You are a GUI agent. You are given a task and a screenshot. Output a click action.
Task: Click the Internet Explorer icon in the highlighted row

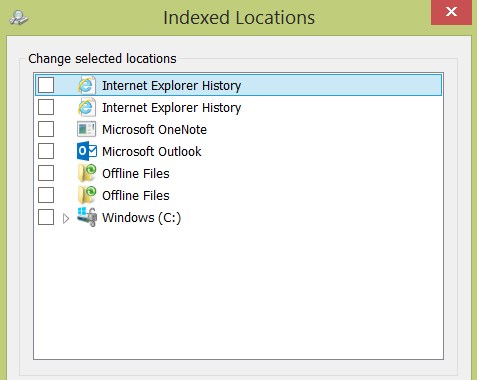pyautogui.click(x=87, y=85)
